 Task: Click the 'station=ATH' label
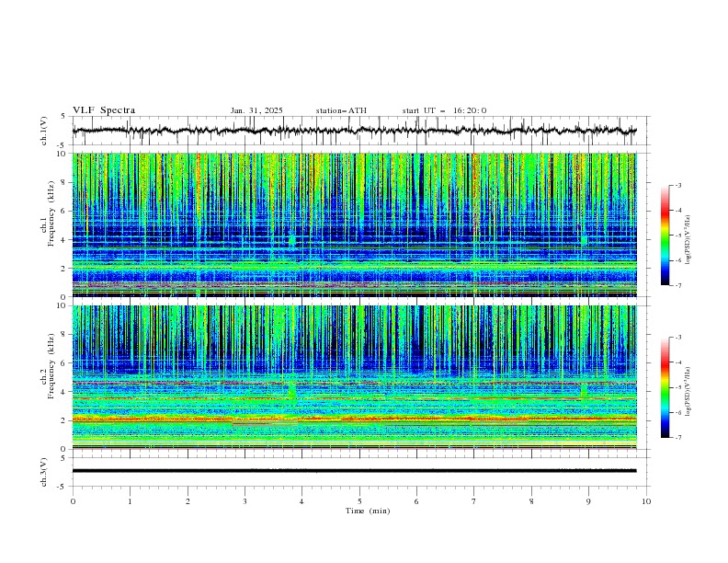341,110
